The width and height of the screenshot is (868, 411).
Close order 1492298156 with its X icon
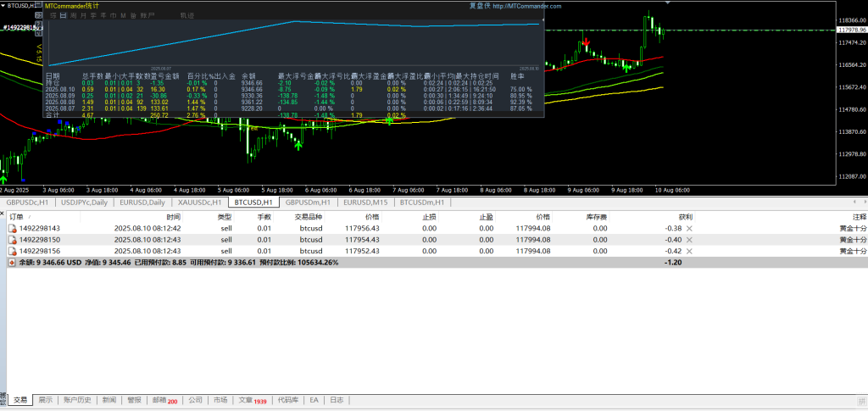click(689, 251)
